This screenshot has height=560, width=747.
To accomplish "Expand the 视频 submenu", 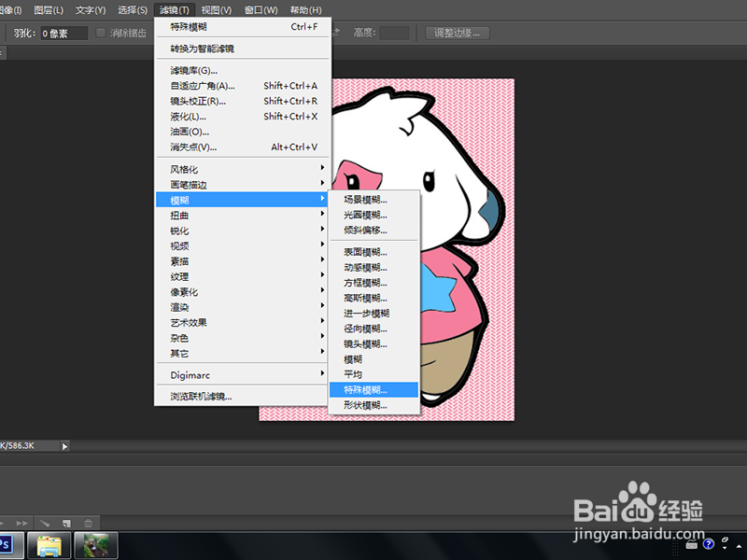I will coord(243,245).
